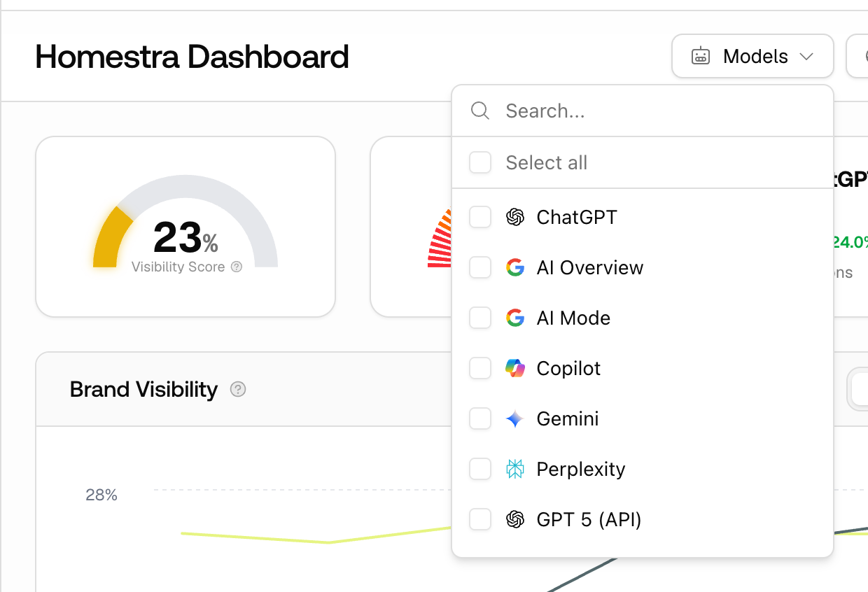Click the OpenAI logo beside ChatGPT

515,217
